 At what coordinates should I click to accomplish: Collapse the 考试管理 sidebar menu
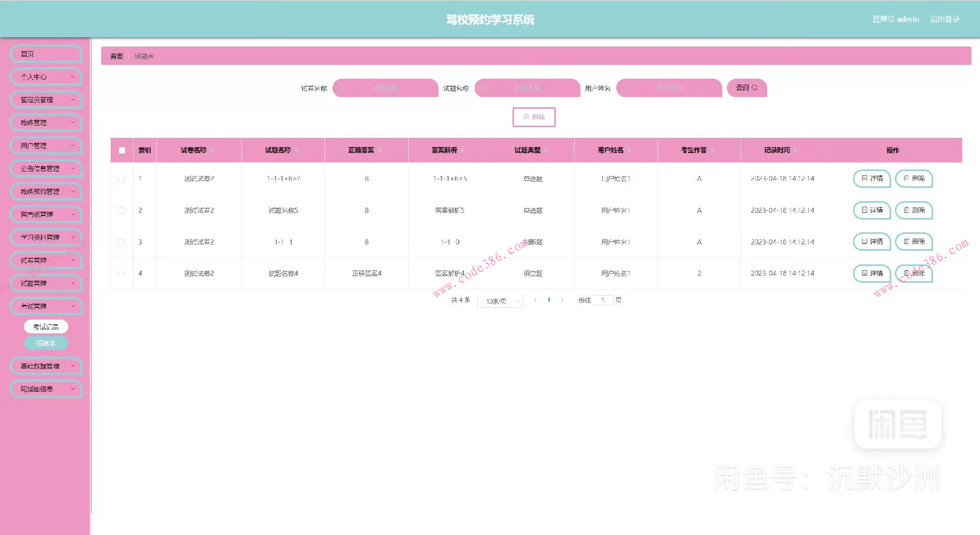pos(46,306)
